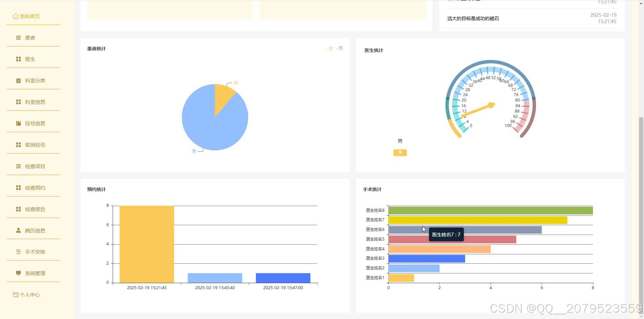Click the list icon beside 检查项目

18,166
